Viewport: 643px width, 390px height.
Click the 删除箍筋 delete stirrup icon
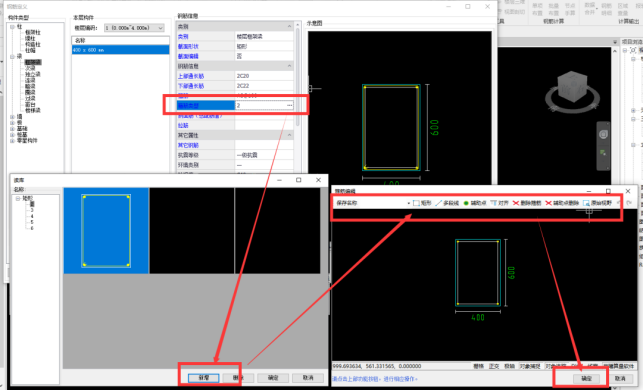click(527, 203)
